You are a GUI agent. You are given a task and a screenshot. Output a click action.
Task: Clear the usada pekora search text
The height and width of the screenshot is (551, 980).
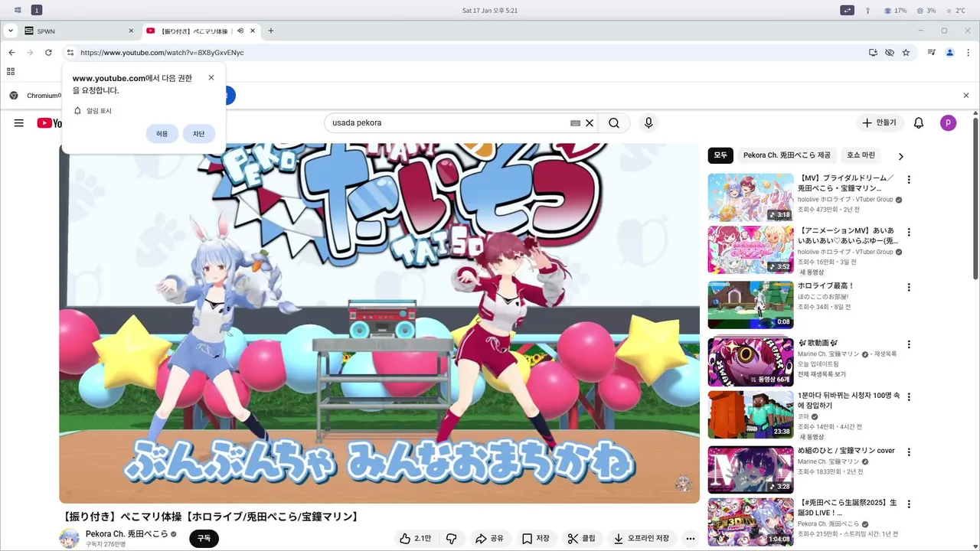[x=590, y=123]
